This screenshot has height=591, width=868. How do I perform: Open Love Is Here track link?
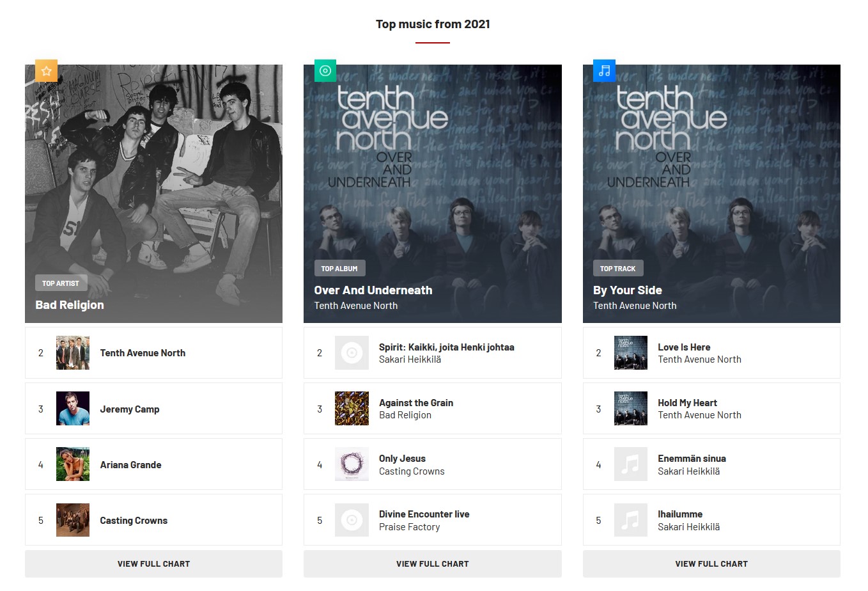[684, 347]
